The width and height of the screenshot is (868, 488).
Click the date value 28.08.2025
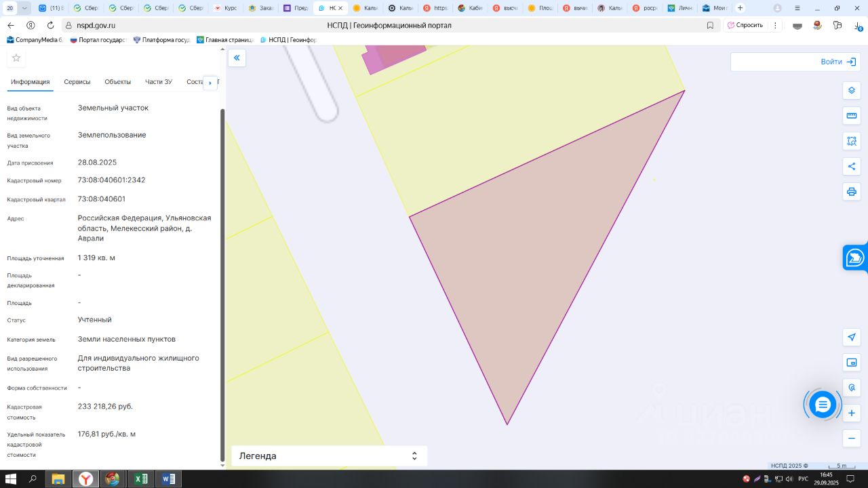98,163
